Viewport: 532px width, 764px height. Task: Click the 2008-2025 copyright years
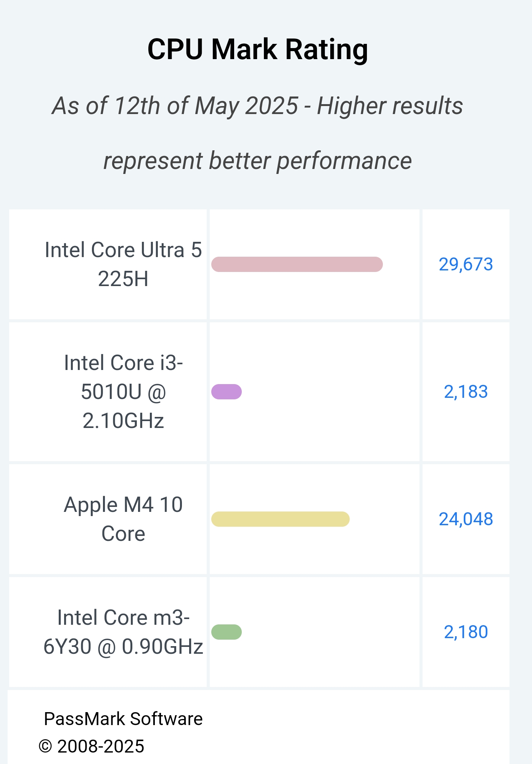point(101,746)
